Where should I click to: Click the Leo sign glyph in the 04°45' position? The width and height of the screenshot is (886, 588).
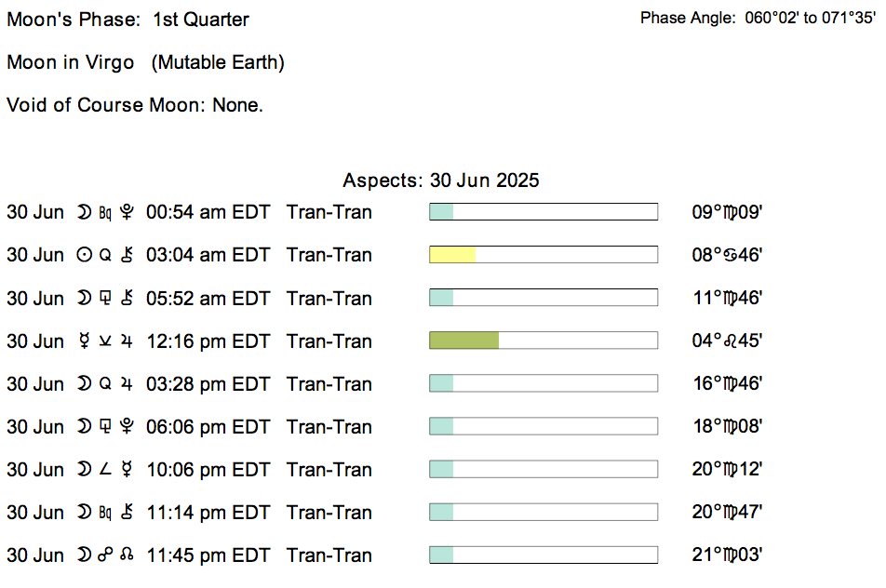(732, 341)
